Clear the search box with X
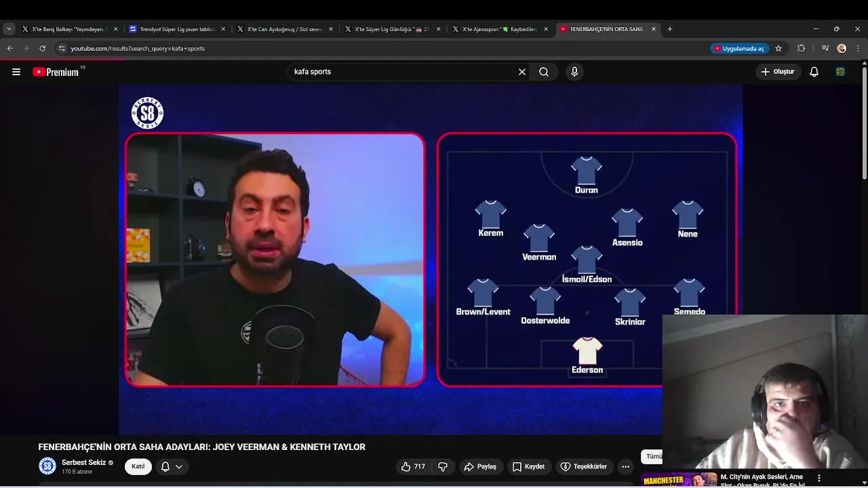868x488 pixels. (x=522, y=72)
